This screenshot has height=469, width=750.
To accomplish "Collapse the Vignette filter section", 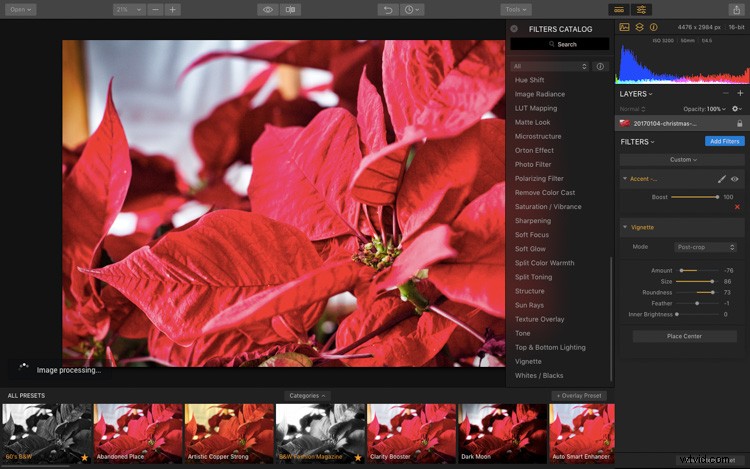I will click(625, 227).
